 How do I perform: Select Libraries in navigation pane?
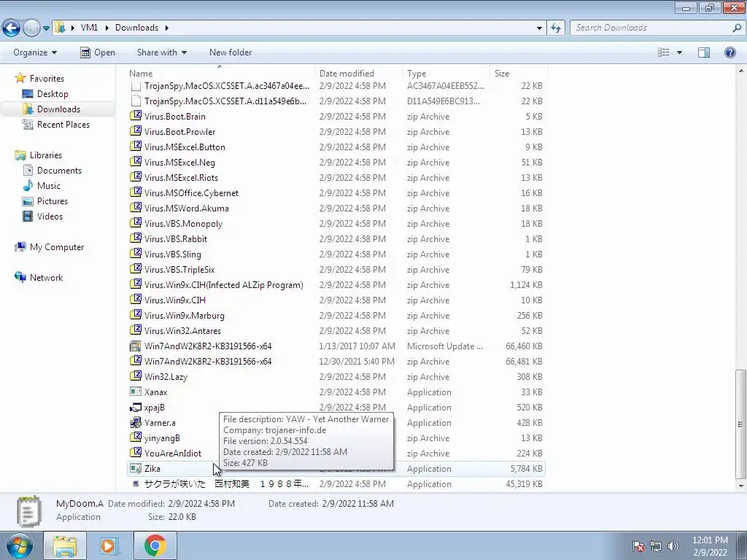click(x=46, y=155)
